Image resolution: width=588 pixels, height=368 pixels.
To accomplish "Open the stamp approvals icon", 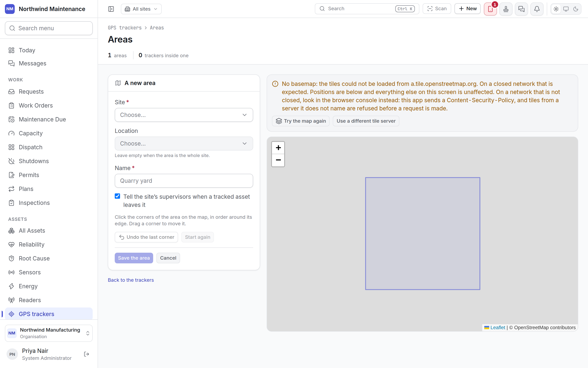I will [506, 9].
